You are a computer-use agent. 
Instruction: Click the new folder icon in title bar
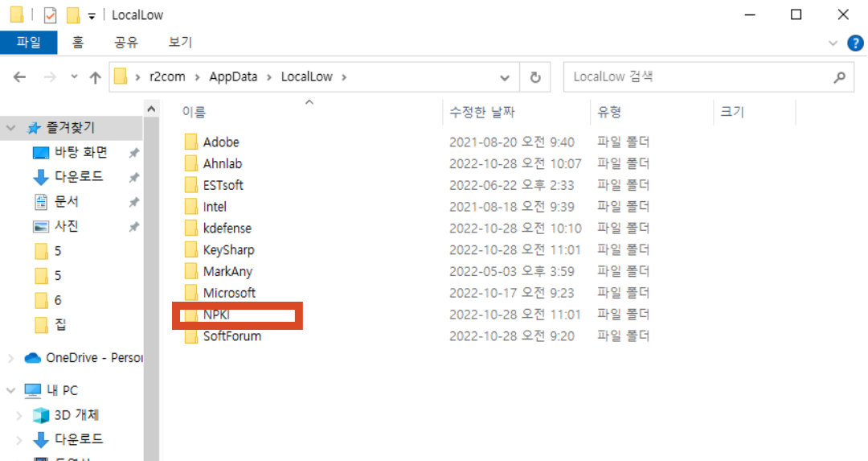click(72, 15)
